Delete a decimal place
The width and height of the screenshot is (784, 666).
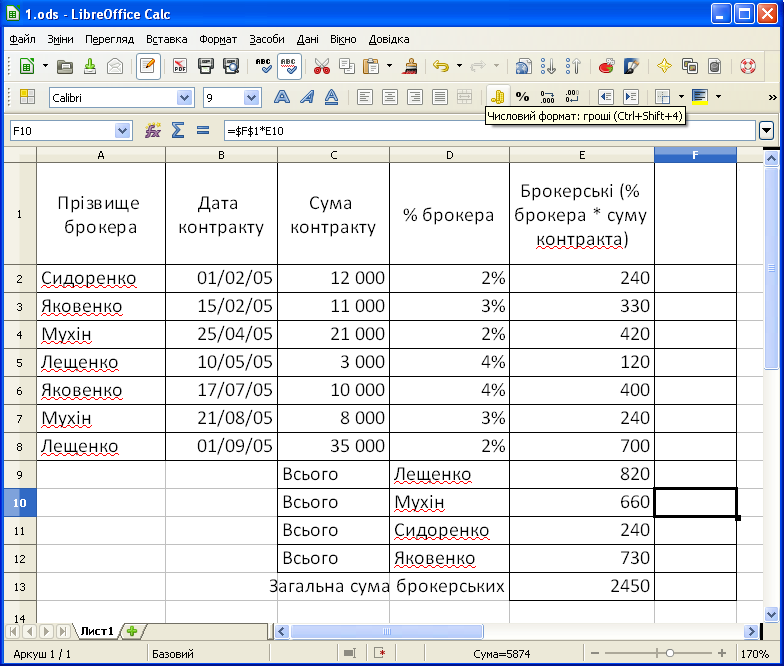pyautogui.click(x=572, y=97)
